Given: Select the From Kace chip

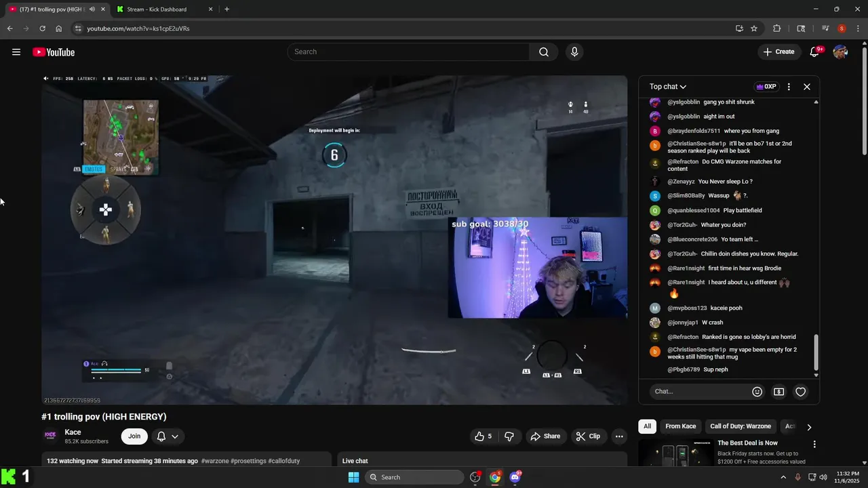Looking at the screenshot, I should (x=680, y=426).
